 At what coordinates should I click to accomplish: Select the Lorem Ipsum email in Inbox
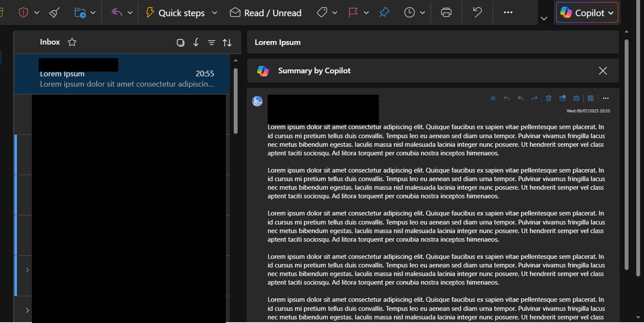123,74
